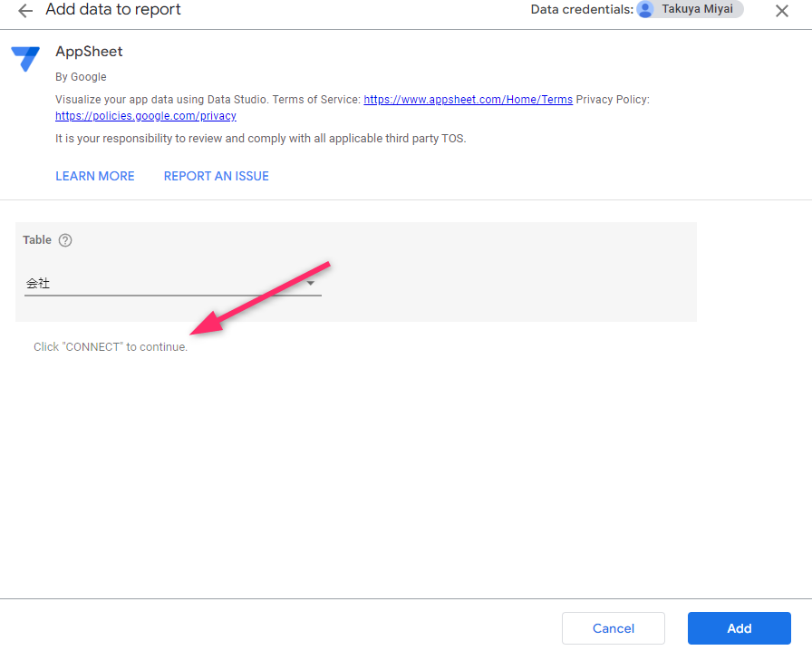This screenshot has width=812, height=660.
Task: Click the blue Add button
Action: pyautogui.click(x=739, y=628)
